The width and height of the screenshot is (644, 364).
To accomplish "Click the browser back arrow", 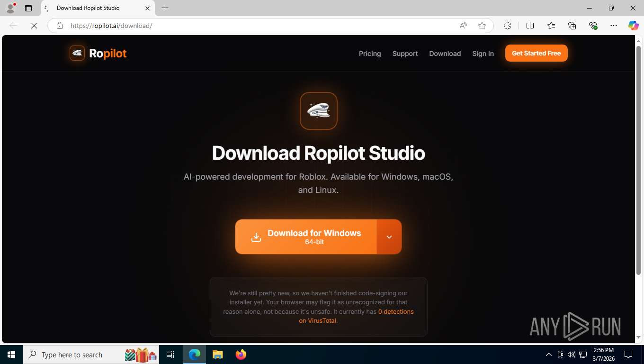I will [x=13, y=26].
